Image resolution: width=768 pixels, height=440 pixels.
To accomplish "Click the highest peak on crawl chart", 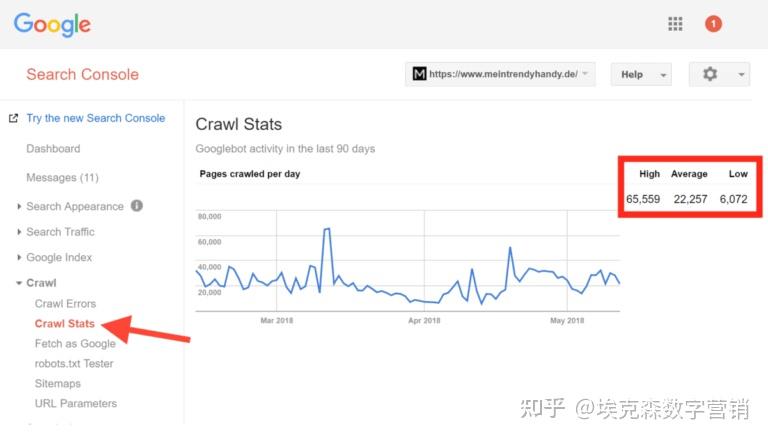I will pos(327,229).
